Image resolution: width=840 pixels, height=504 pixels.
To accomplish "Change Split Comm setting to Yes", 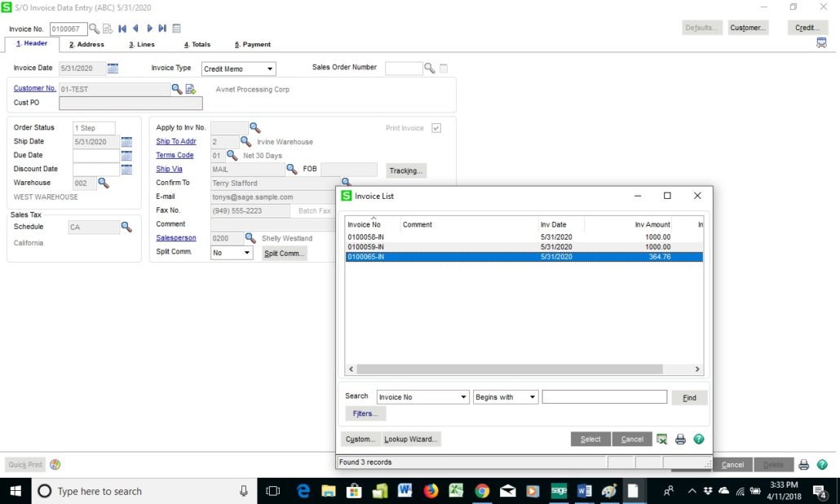I will point(247,252).
